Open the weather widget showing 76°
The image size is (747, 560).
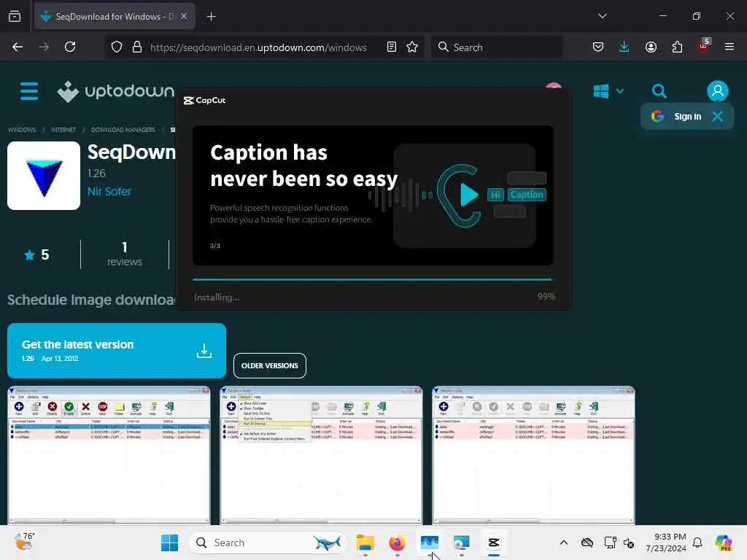click(24, 542)
